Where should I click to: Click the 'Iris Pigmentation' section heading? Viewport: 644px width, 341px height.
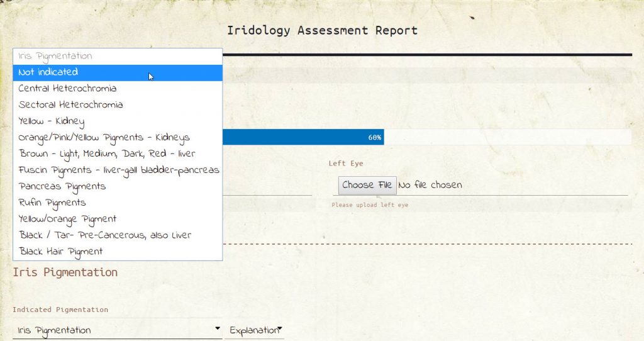tap(65, 272)
